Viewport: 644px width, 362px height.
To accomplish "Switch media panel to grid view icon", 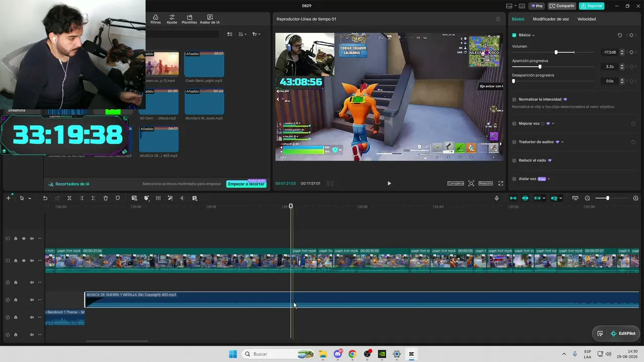I will tap(229, 34).
